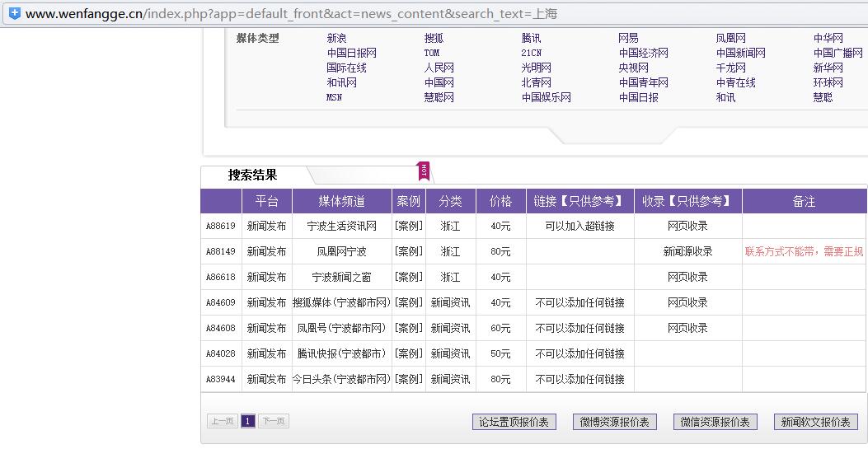Select 21CN media type
The width and height of the screenshot is (868, 449).
[x=532, y=53]
